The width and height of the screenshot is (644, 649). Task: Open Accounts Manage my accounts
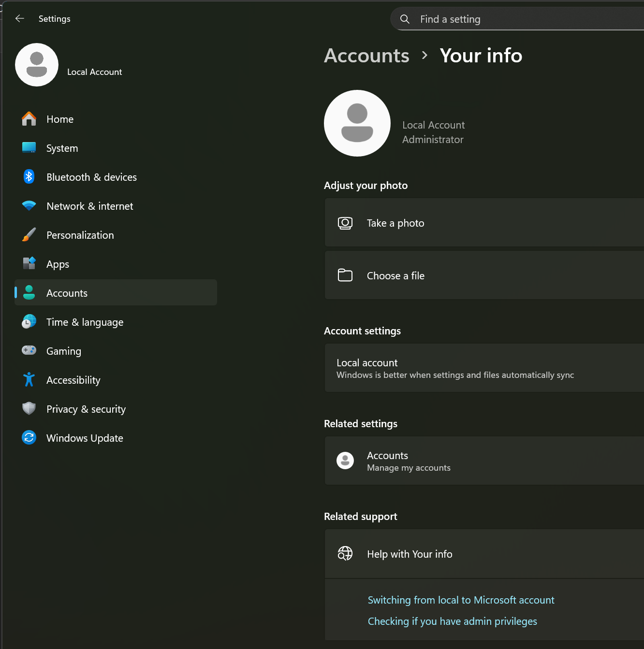click(x=484, y=461)
